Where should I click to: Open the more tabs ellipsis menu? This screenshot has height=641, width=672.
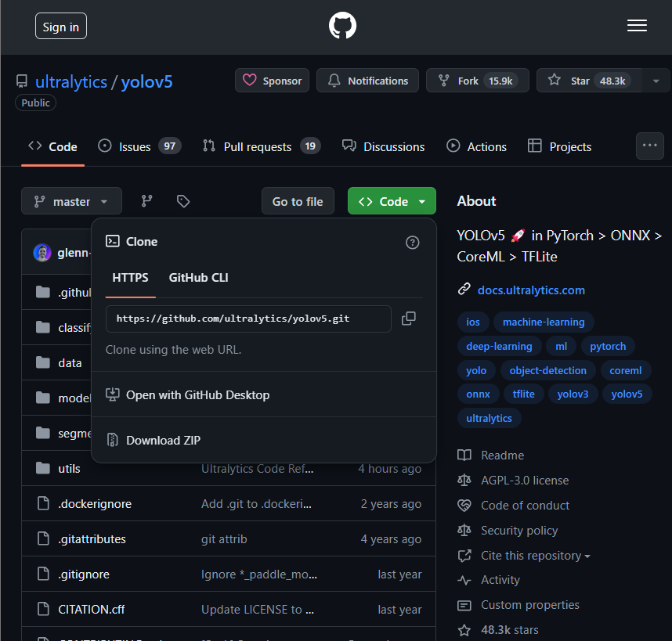coord(650,146)
